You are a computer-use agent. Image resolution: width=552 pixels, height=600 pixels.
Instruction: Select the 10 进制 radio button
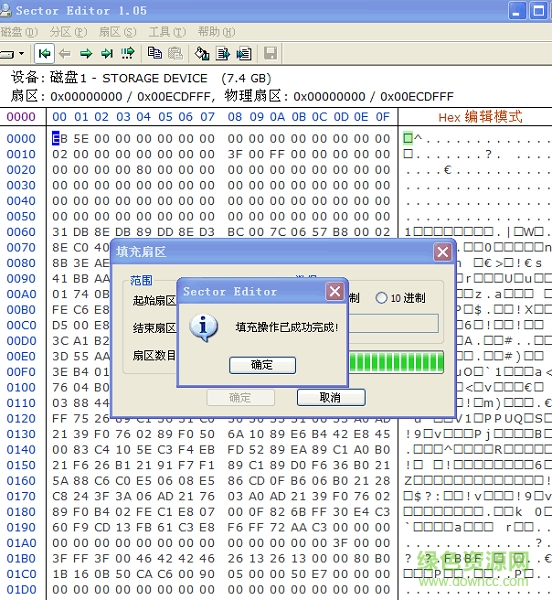(381, 298)
